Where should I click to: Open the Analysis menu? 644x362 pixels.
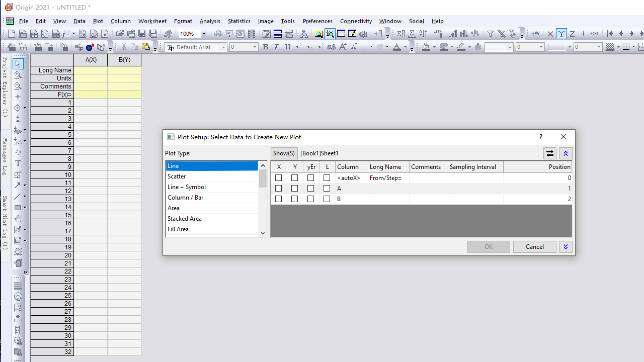[210, 21]
